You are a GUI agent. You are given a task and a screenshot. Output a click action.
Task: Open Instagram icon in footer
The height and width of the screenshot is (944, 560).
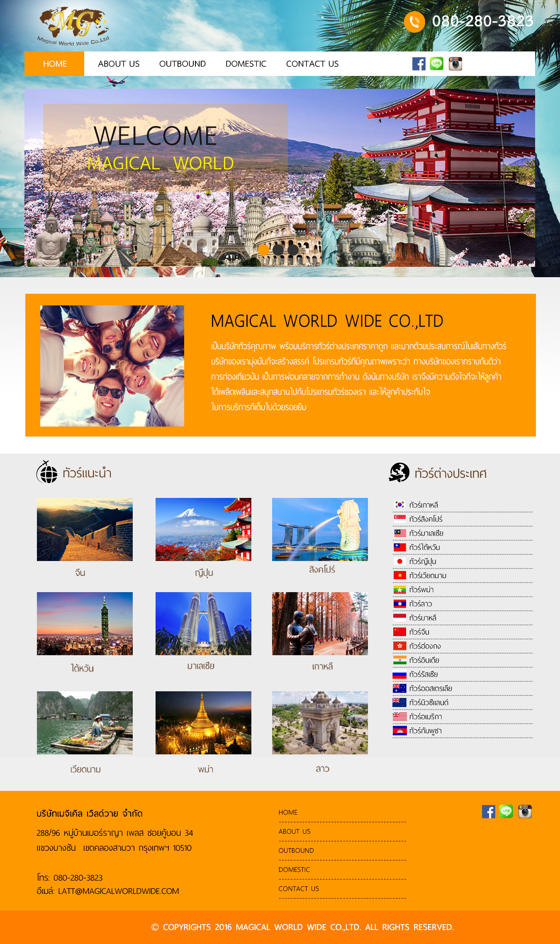coord(525,812)
